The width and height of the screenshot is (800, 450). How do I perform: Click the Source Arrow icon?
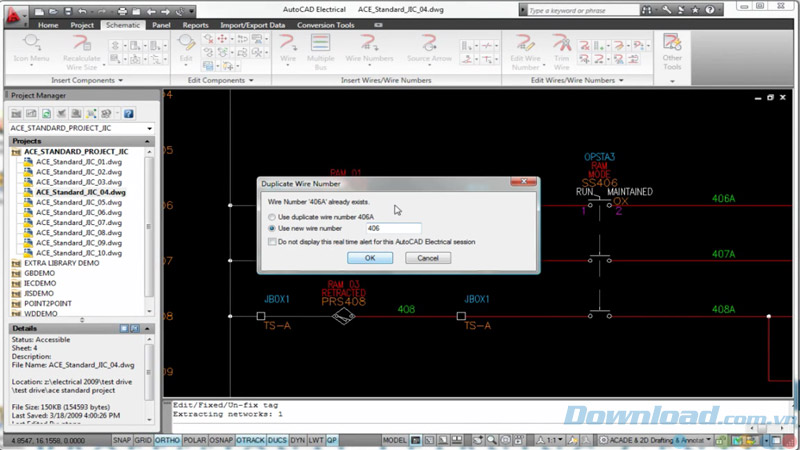click(430, 48)
